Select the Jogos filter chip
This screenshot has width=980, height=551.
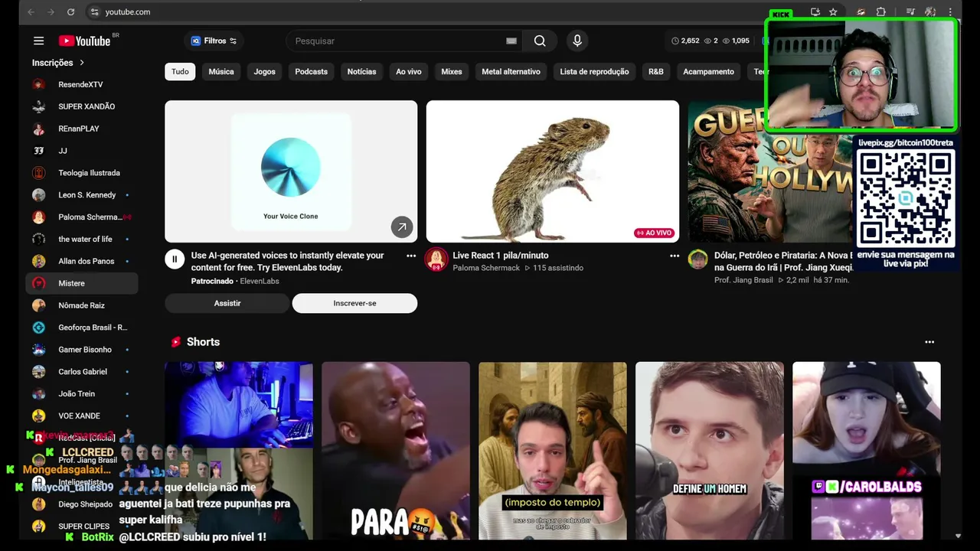click(x=265, y=72)
